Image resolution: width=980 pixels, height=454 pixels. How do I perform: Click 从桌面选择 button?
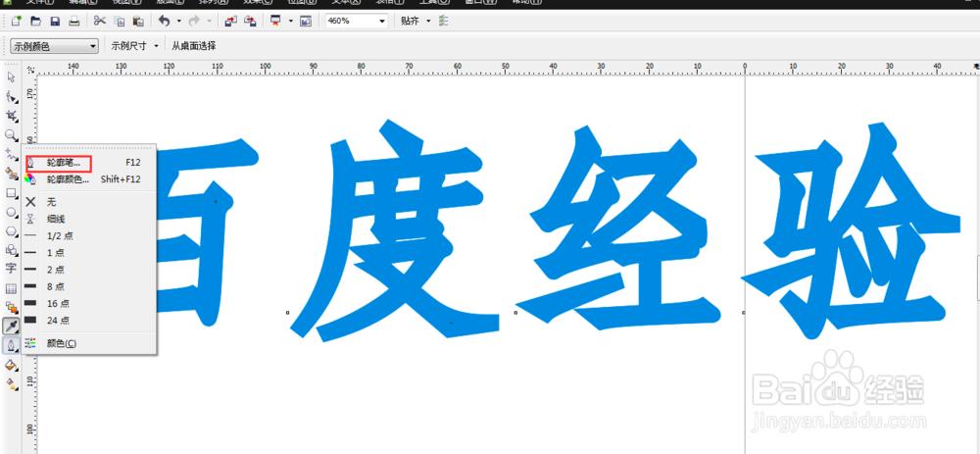(x=194, y=46)
